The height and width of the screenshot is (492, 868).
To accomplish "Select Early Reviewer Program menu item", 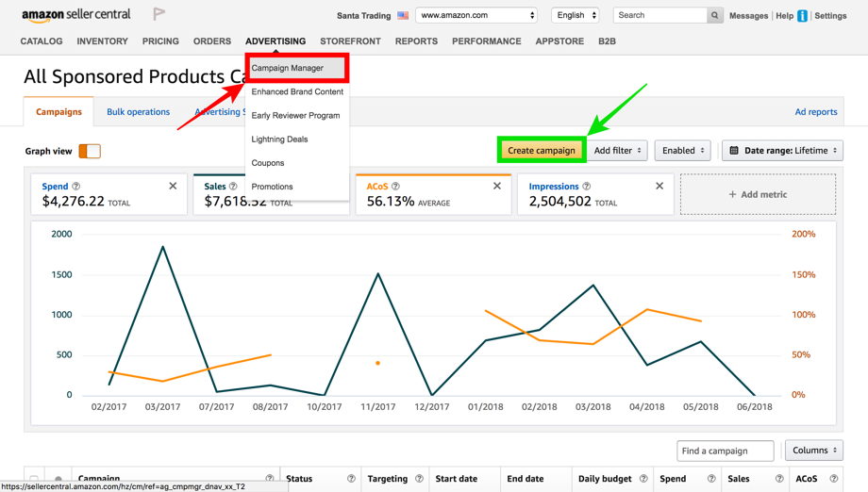I will (x=297, y=116).
